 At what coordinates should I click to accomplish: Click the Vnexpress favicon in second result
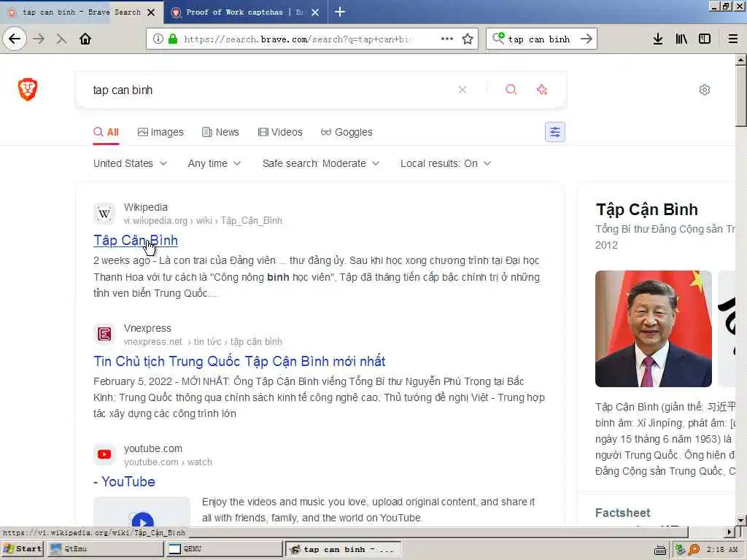point(104,334)
